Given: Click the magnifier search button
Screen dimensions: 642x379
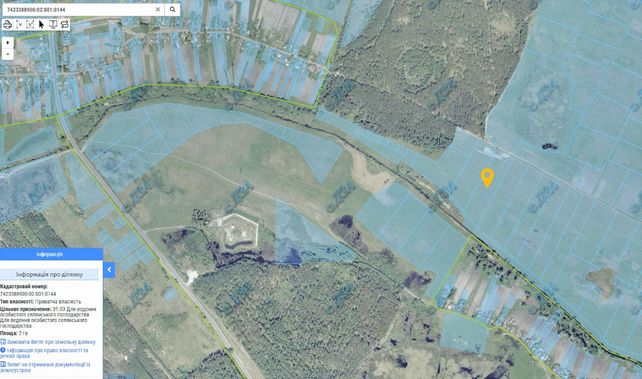Looking at the screenshot, I should point(172,9).
